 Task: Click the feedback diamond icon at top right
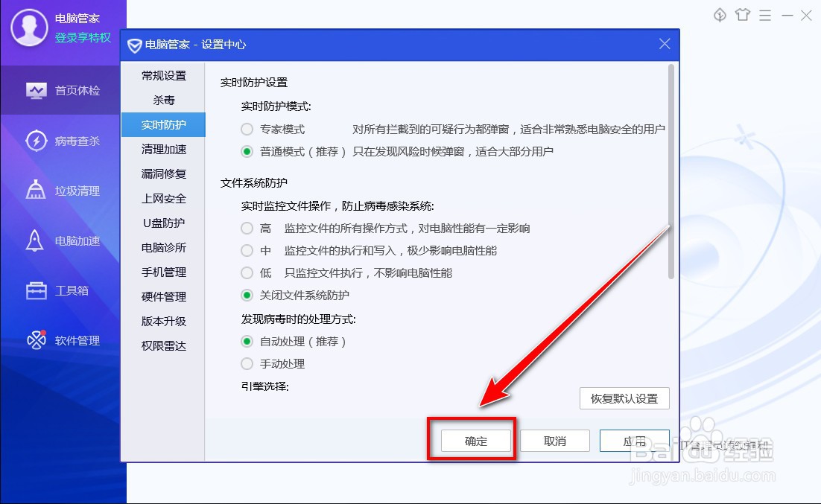[x=720, y=15]
